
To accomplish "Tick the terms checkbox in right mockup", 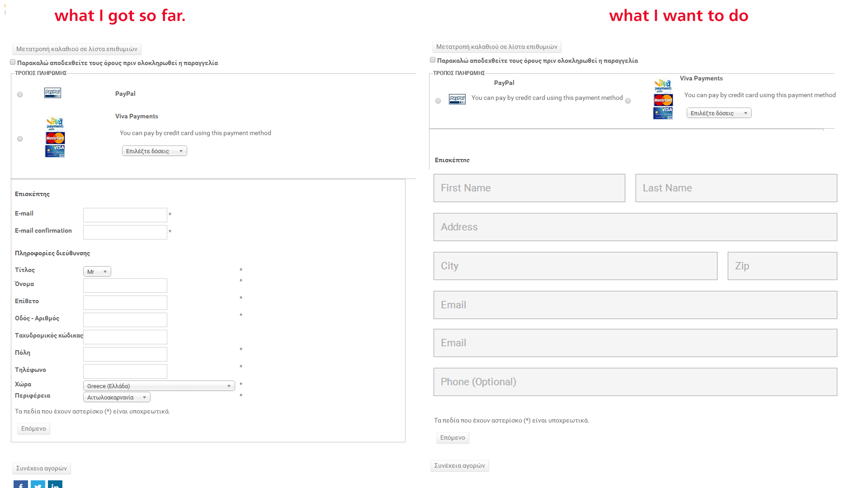I will pyautogui.click(x=433, y=60).
